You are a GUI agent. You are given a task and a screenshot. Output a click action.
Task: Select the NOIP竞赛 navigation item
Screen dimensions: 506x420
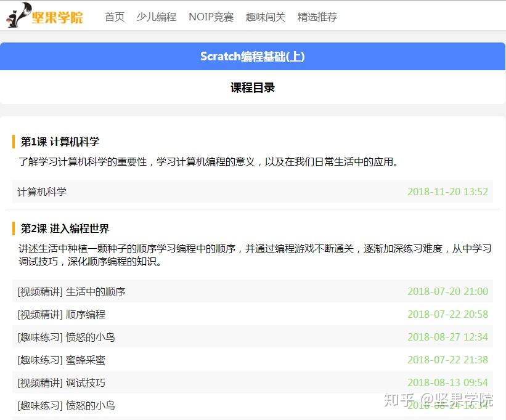click(211, 17)
